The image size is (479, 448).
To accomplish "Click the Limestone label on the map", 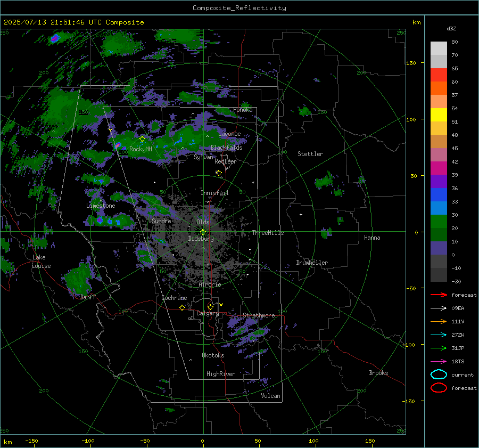I will click(x=101, y=206).
